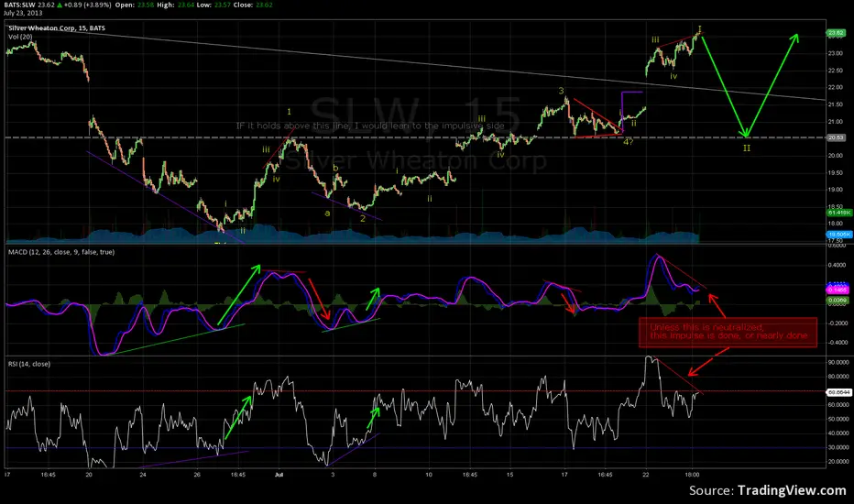The width and height of the screenshot is (854, 504).
Task: Click the 18:00 label on time axis
Action: [692, 475]
